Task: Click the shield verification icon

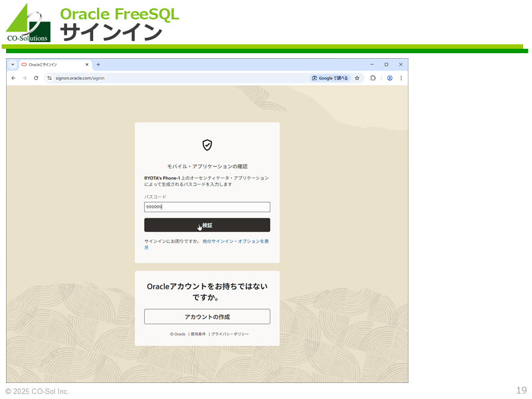Action: pyautogui.click(x=207, y=145)
